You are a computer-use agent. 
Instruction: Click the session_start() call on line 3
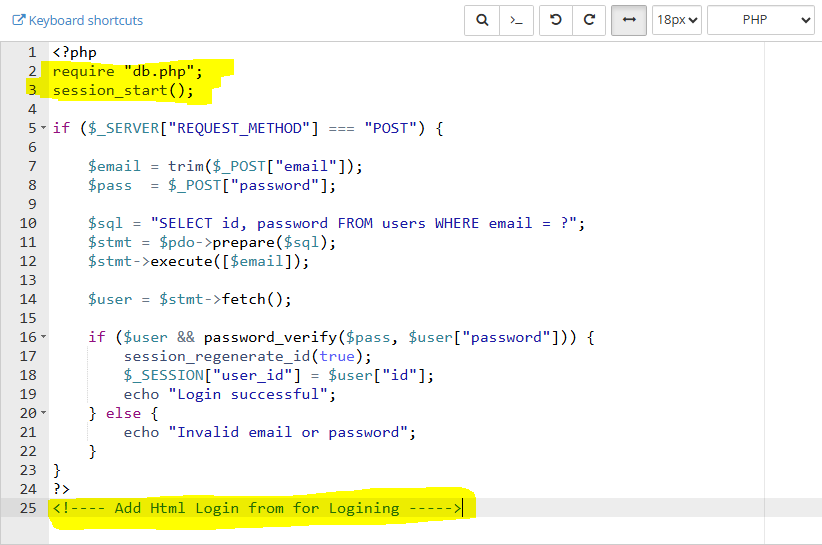click(122, 90)
